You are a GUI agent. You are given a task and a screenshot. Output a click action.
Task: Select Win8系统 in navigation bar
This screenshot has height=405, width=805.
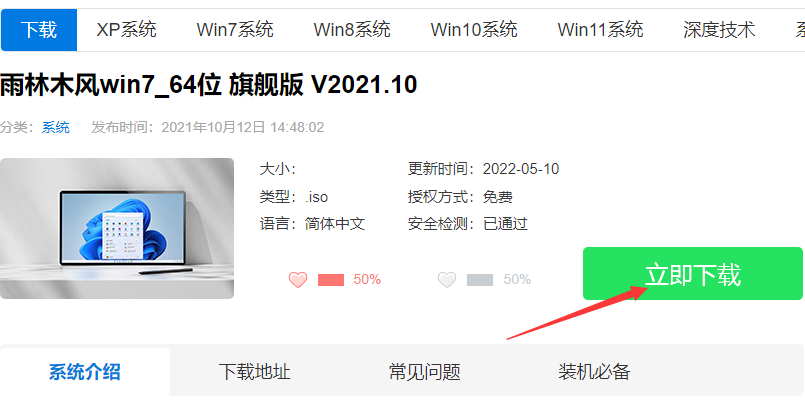pos(352,30)
